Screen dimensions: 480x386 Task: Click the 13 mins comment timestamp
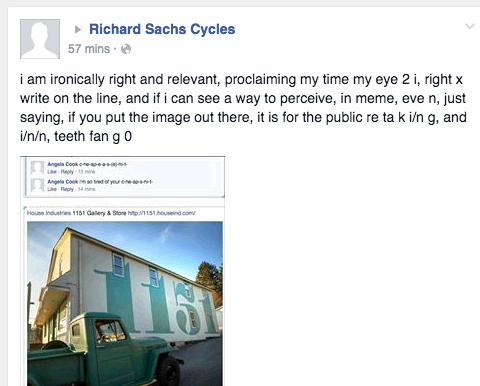[87, 171]
